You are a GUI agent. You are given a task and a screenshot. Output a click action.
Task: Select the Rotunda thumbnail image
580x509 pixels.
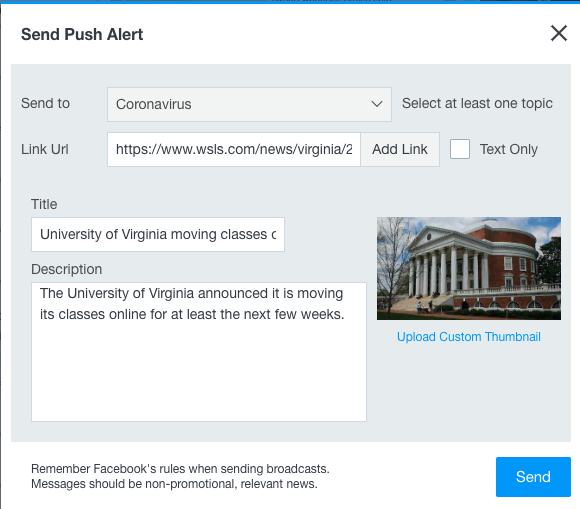(469, 269)
